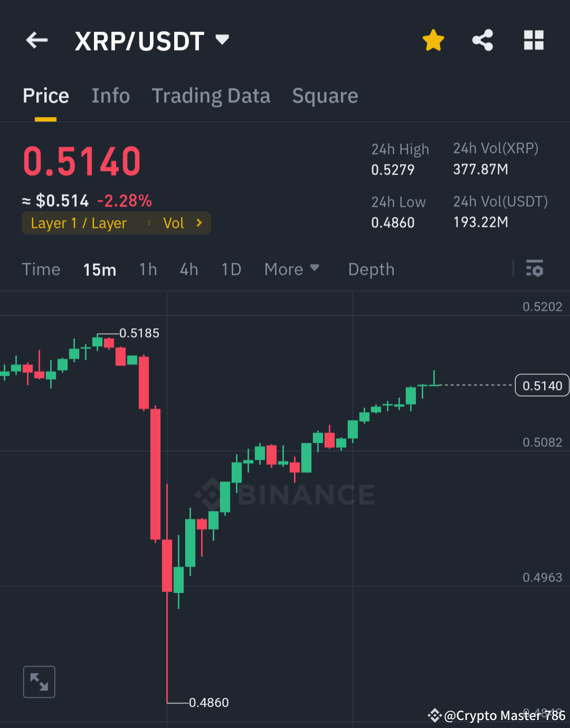
Task: Expand the More timeframes dropdown
Action: pos(291,269)
